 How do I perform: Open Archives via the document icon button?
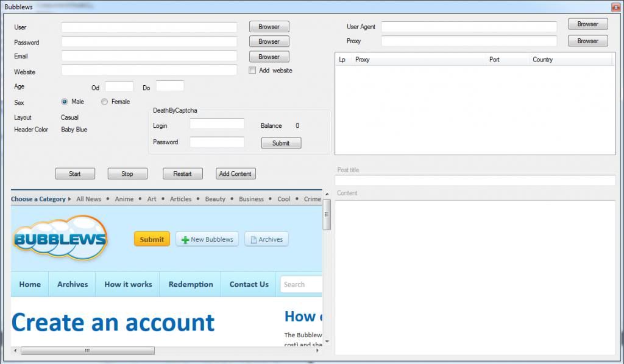[x=266, y=239]
